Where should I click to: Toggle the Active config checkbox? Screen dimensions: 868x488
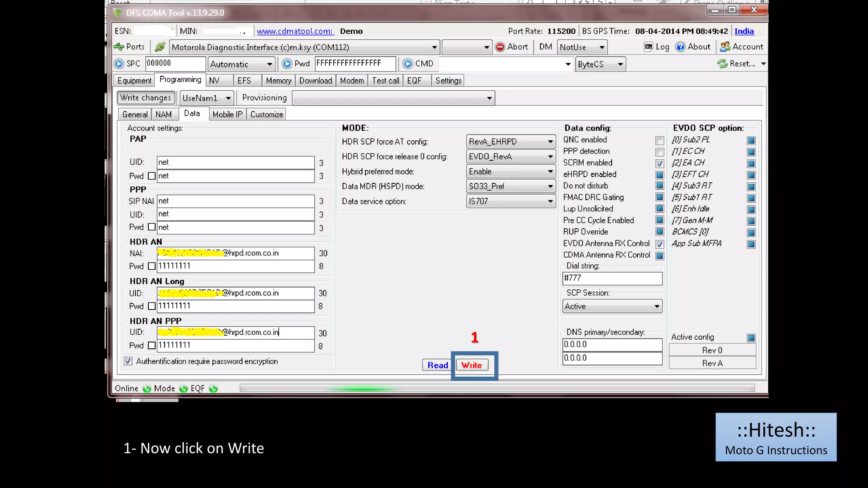pyautogui.click(x=751, y=338)
